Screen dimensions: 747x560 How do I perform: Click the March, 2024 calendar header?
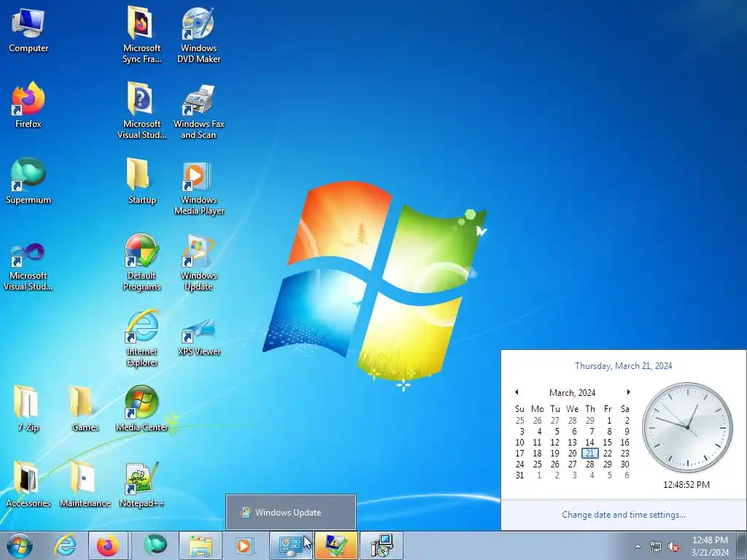click(572, 393)
